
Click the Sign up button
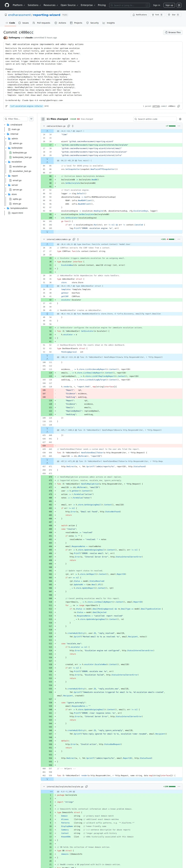click(x=169, y=5)
